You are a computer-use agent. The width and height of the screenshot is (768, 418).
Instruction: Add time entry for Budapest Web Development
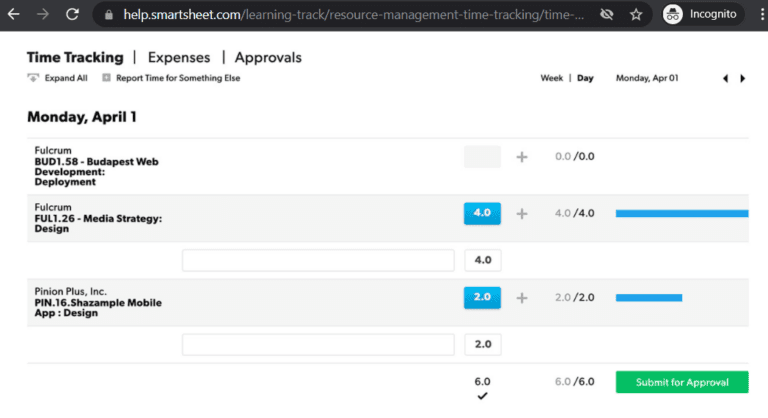(522, 157)
